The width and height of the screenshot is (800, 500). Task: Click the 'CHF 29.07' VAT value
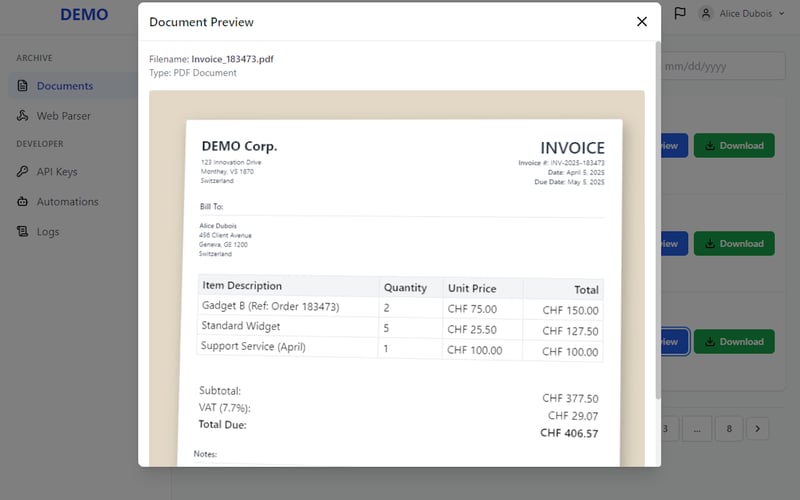point(573,416)
